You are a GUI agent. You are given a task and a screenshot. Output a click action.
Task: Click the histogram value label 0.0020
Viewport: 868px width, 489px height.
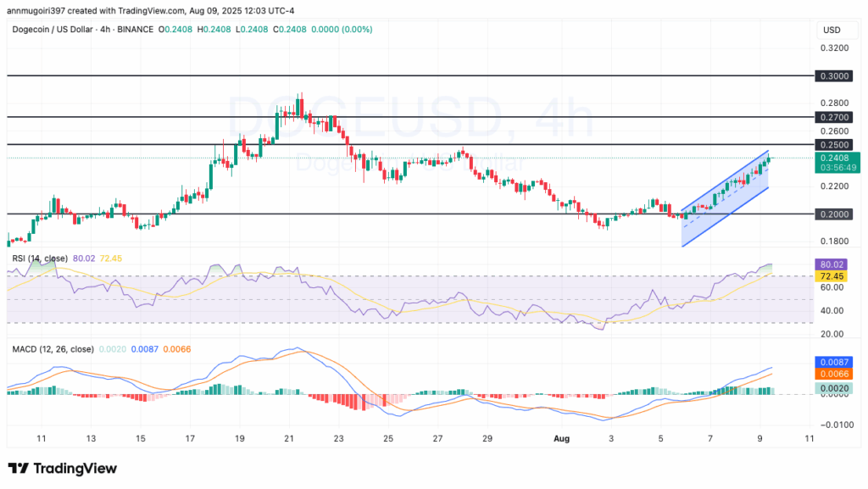[x=834, y=388]
